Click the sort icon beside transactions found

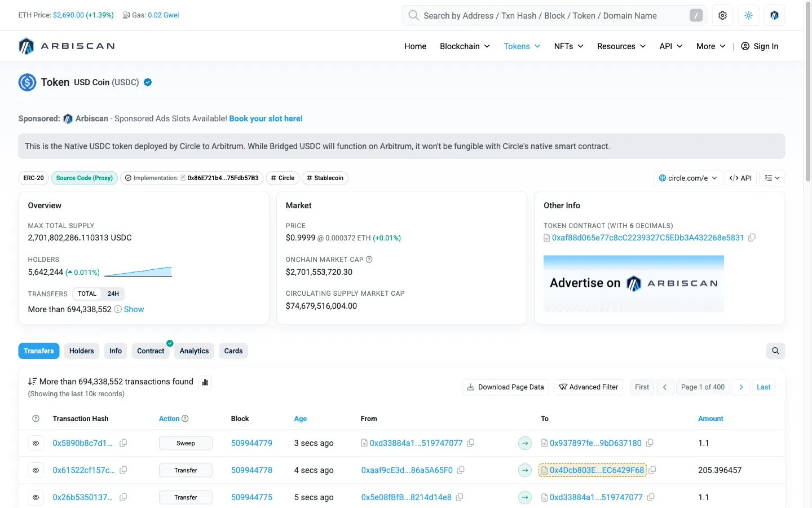coord(32,382)
